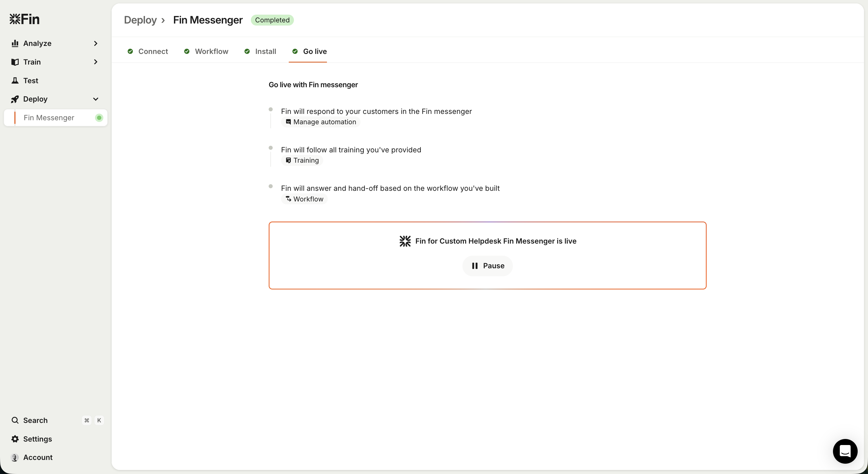Click the Account avatar icon
Image resolution: width=868 pixels, height=474 pixels.
pyautogui.click(x=15, y=457)
